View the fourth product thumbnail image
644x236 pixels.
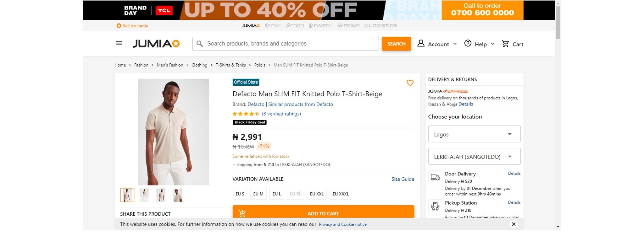coord(178,195)
